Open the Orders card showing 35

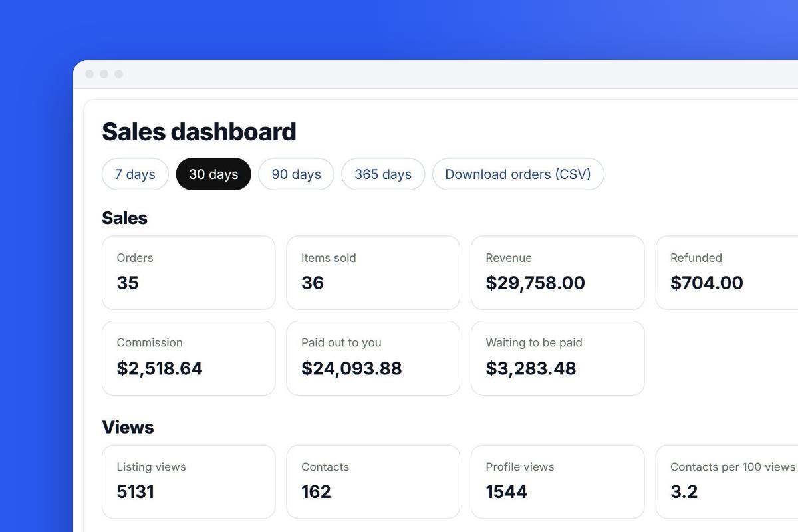click(188, 273)
